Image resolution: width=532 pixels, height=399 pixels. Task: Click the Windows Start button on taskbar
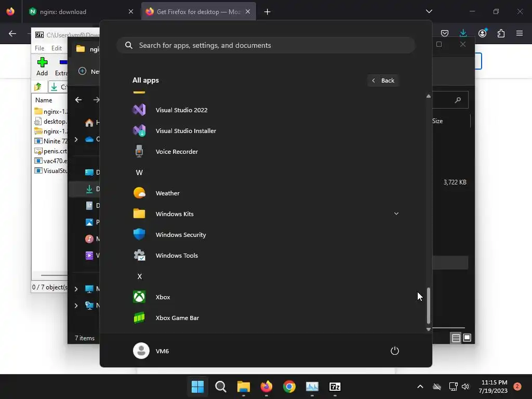(x=198, y=387)
